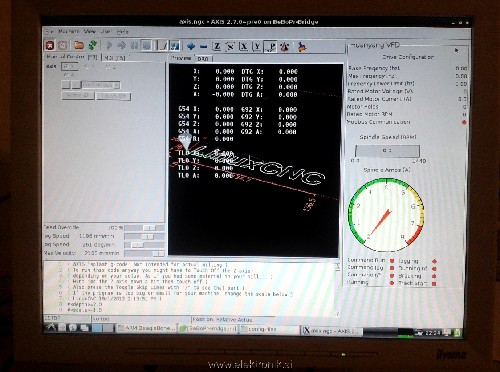This screenshot has height=372, width=500.
Task: Open the File menu
Action: [x=50, y=31]
